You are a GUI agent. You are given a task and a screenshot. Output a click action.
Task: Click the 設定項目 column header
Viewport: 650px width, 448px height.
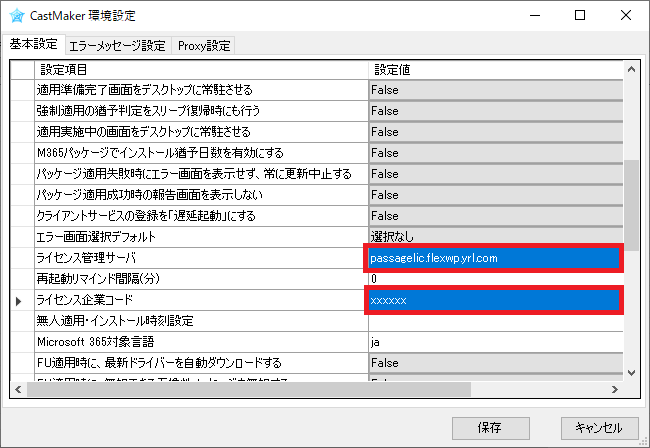(201, 70)
